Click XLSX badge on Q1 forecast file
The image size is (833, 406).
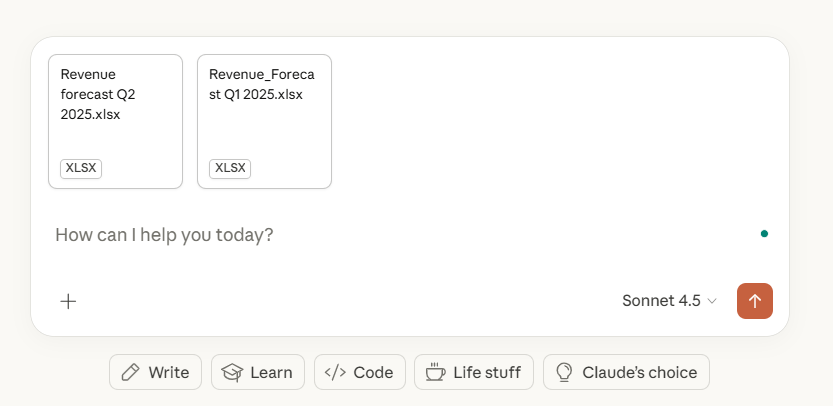point(230,168)
